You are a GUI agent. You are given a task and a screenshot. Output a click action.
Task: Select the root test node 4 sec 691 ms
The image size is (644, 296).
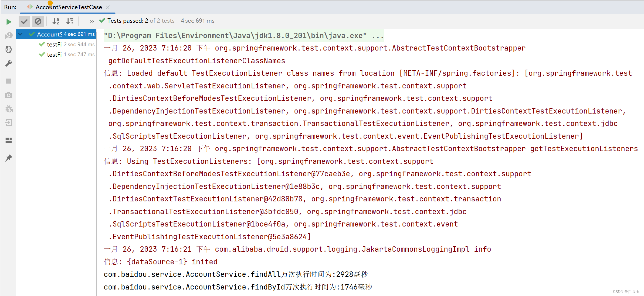56,34
